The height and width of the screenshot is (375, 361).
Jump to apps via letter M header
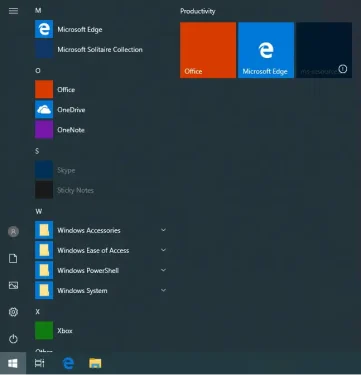pos(38,11)
